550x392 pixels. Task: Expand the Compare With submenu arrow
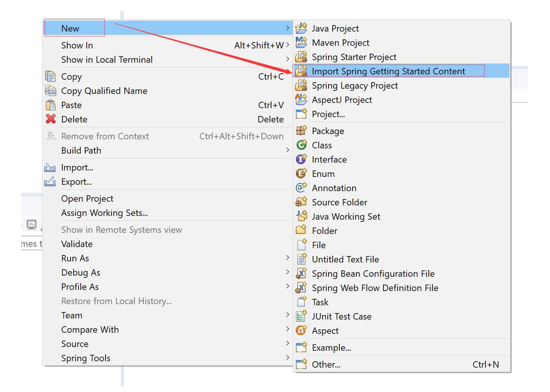[288, 329]
